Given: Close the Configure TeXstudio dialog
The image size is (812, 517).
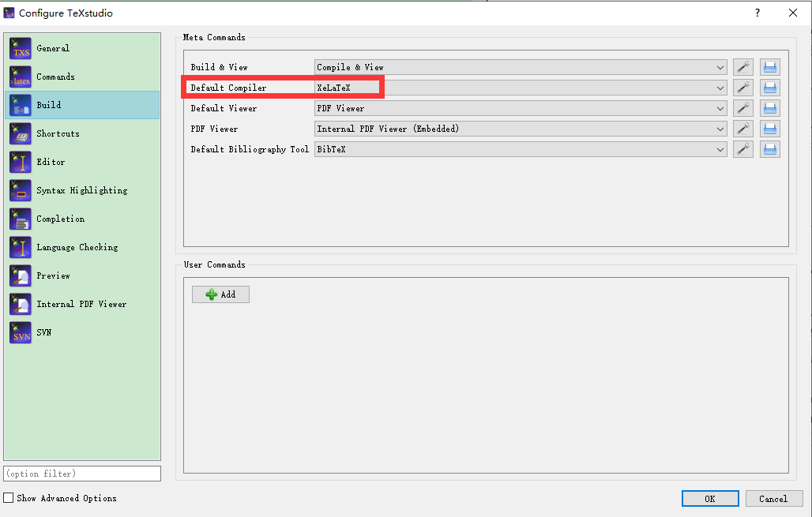Looking at the screenshot, I should tap(793, 13).
